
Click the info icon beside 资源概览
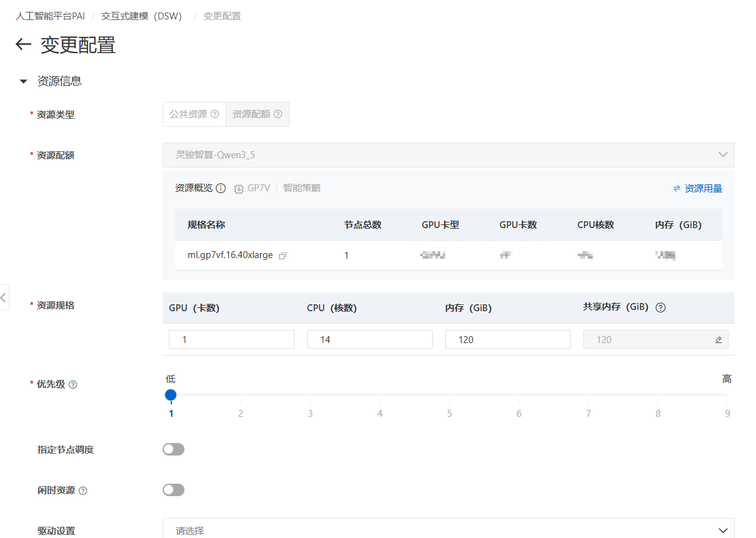point(221,189)
